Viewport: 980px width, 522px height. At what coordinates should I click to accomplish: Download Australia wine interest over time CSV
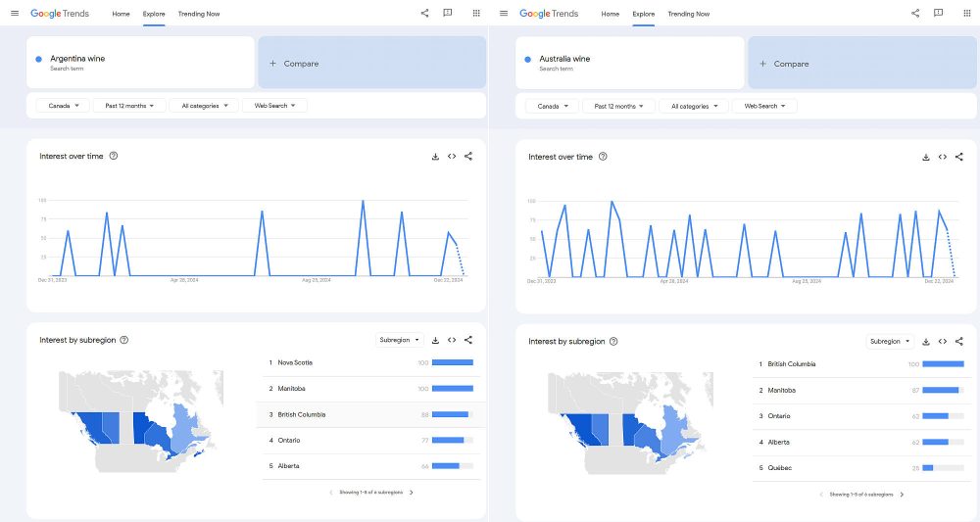[926, 158]
